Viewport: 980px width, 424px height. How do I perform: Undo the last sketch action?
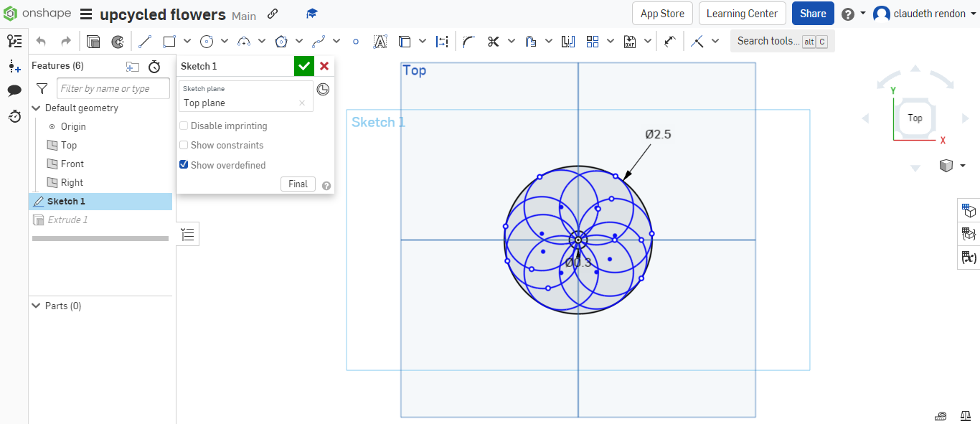tap(41, 42)
